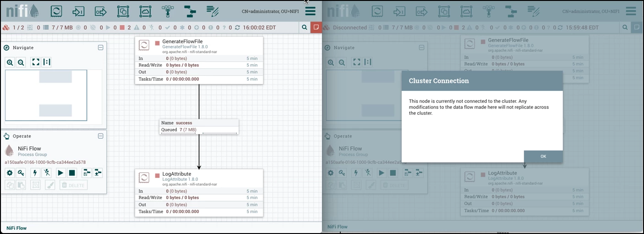Click the Cluster Connection dialog title
Viewport: 644px width, 234px height.
click(x=439, y=81)
